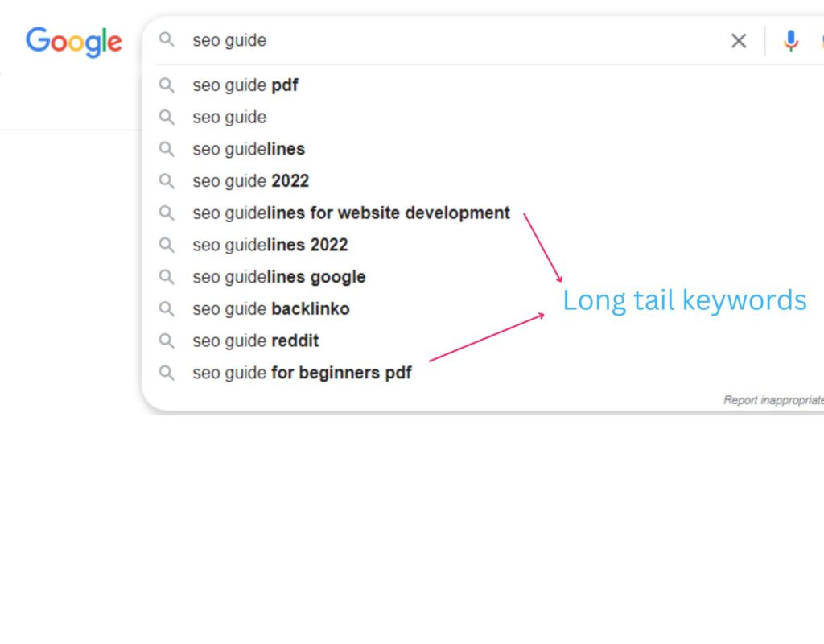The width and height of the screenshot is (824, 644).
Task: Open the Google homepage via the logo
Action: click(73, 42)
